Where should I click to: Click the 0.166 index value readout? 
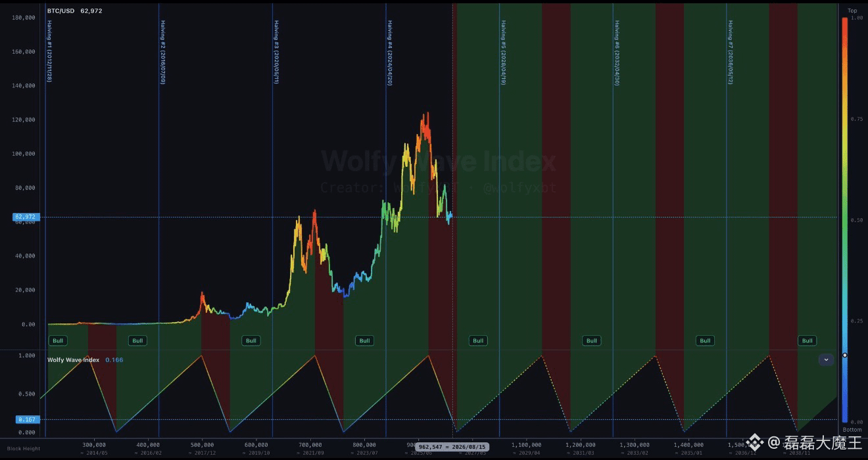coord(114,360)
